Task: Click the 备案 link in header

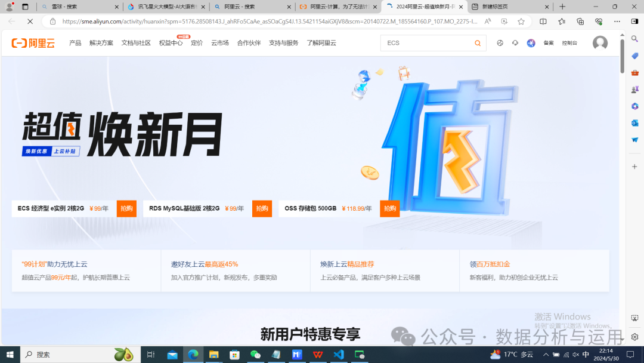Action: coord(549,43)
